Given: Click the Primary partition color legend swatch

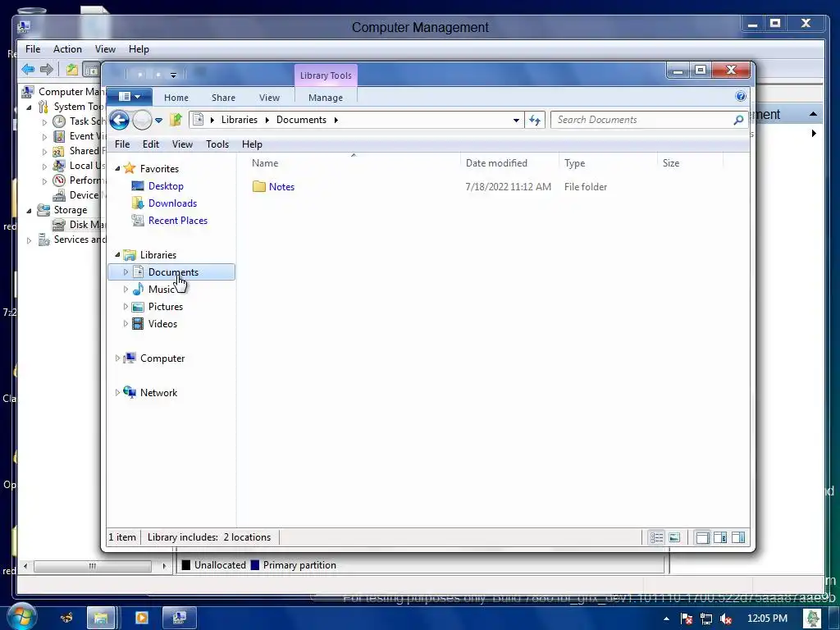Looking at the screenshot, I should pos(255,565).
